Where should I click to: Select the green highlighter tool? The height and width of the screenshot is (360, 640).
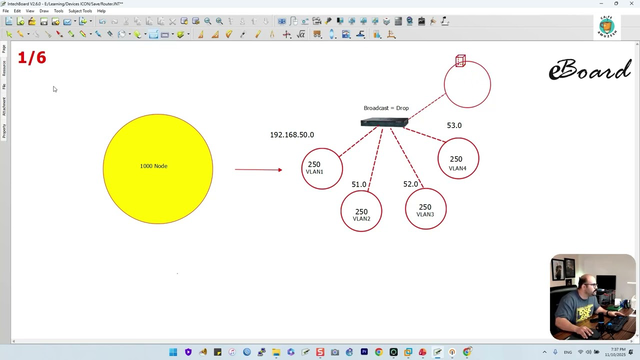point(71,35)
